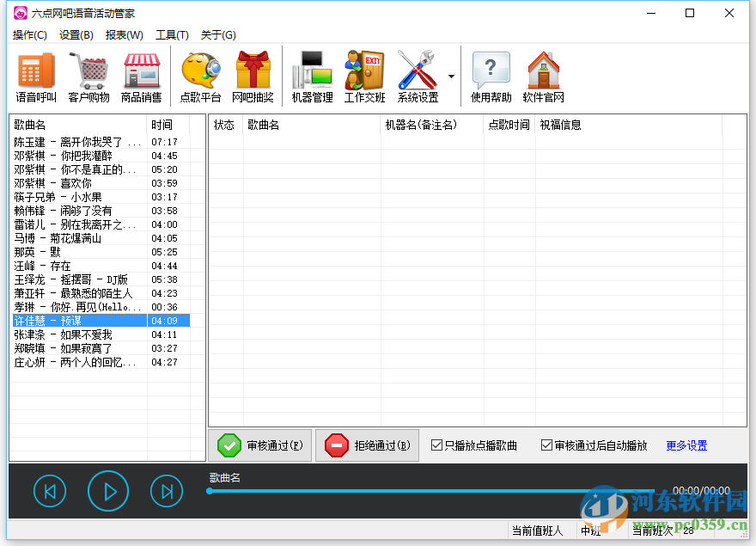Visit the 软件官网 official website
Screen dimensions: 756x546
(x=543, y=76)
